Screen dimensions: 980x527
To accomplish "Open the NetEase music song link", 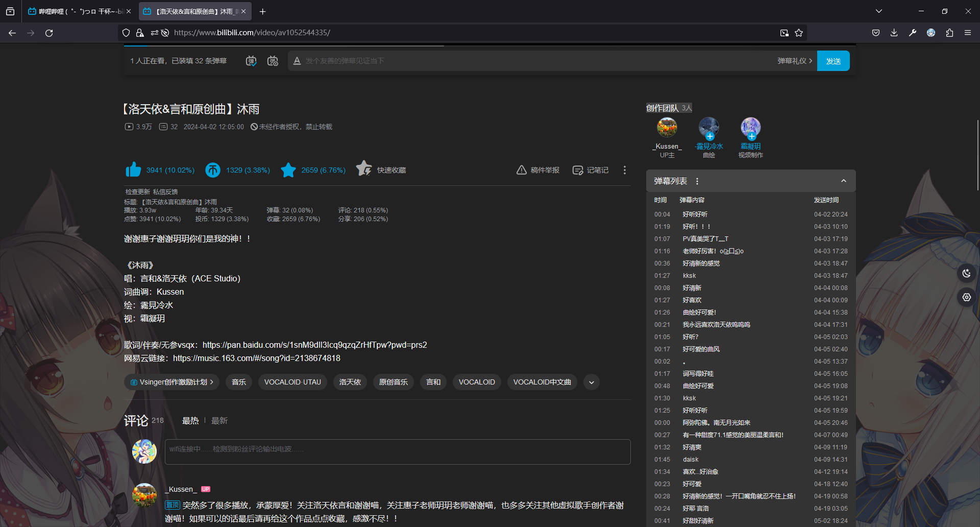I will tap(256, 358).
